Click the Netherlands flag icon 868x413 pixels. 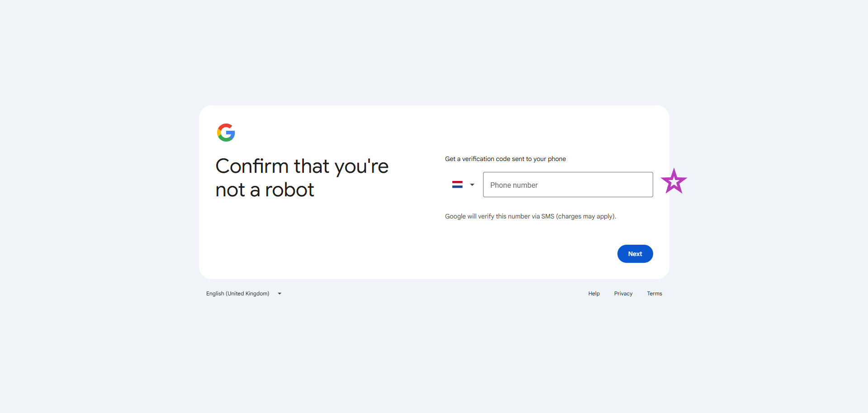pyautogui.click(x=457, y=185)
